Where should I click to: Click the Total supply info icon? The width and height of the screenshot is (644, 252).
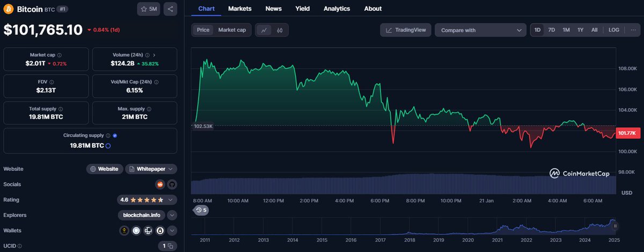click(61, 109)
